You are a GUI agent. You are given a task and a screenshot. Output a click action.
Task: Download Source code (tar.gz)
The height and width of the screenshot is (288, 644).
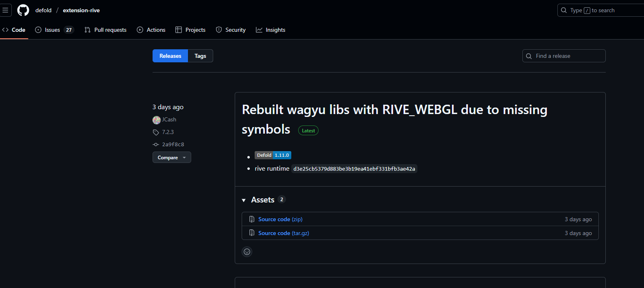point(284,233)
